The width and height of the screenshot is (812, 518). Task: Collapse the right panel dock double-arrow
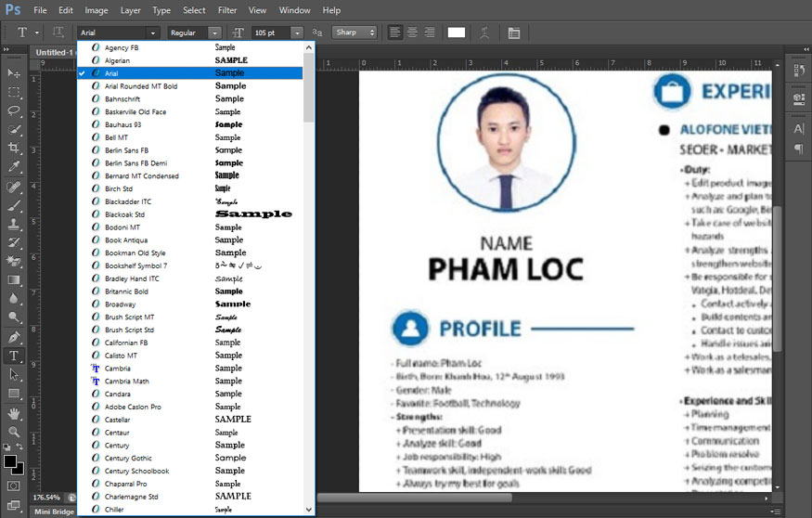pos(806,49)
